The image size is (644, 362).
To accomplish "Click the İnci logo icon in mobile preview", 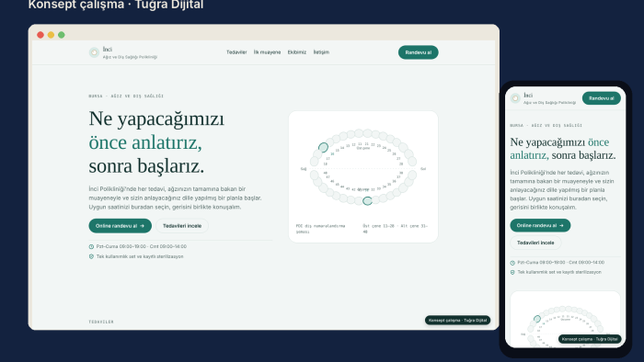I will click(515, 98).
